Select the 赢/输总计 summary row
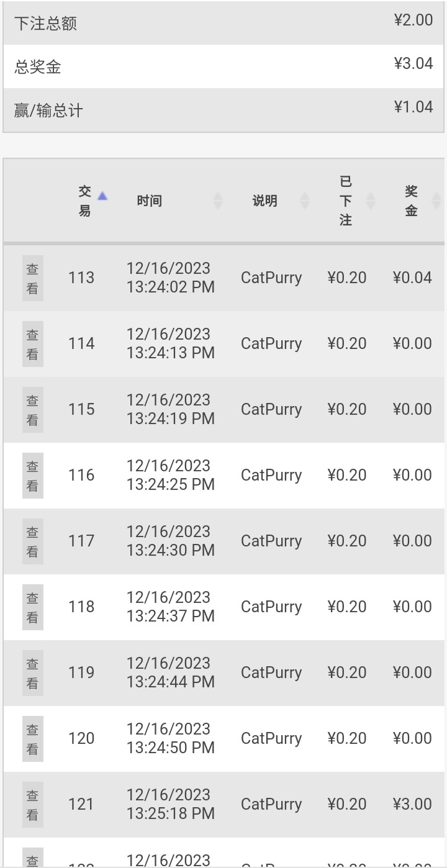Image resolution: width=447 pixels, height=868 pixels. click(223, 110)
